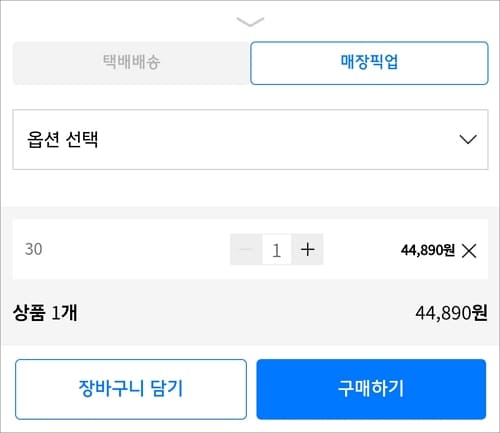Click the 옵션 선택 placeholder text
The height and width of the screenshot is (433, 500).
click(x=62, y=139)
